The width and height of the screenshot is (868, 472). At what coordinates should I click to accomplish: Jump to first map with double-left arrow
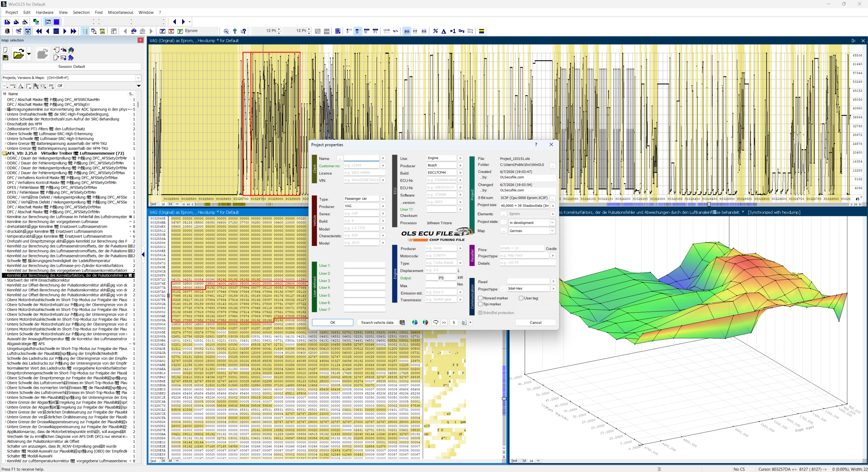click(39, 31)
